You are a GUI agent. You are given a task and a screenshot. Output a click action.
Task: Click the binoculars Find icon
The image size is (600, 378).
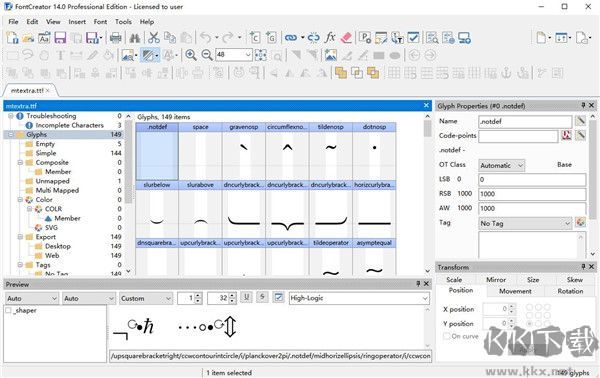point(134,38)
